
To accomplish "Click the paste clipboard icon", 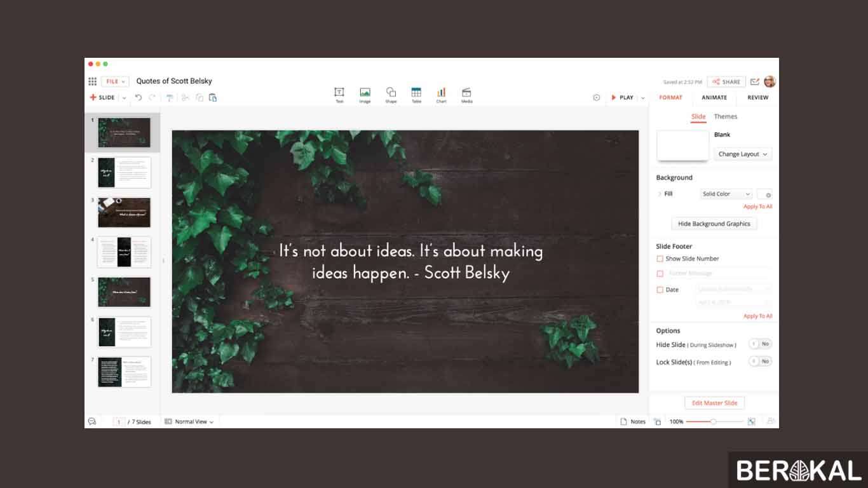I will tap(213, 97).
